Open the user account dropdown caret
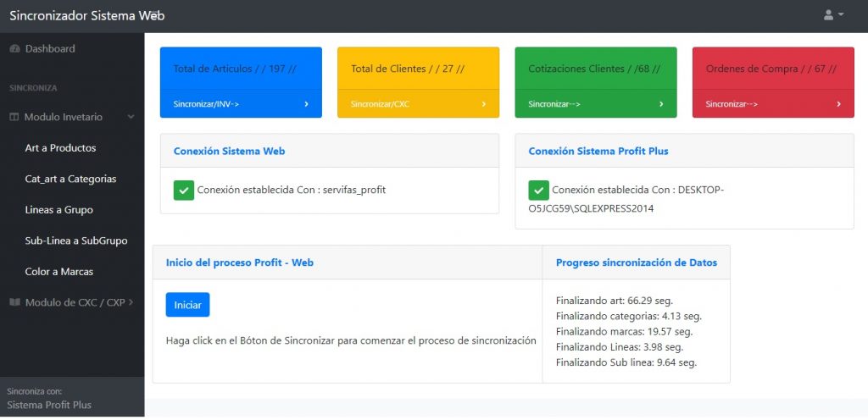Image resolution: width=868 pixels, height=420 pixels. 841,15
